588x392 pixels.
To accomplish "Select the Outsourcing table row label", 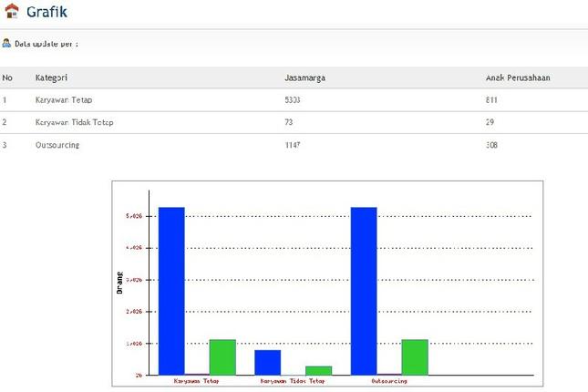I will [x=57, y=145].
